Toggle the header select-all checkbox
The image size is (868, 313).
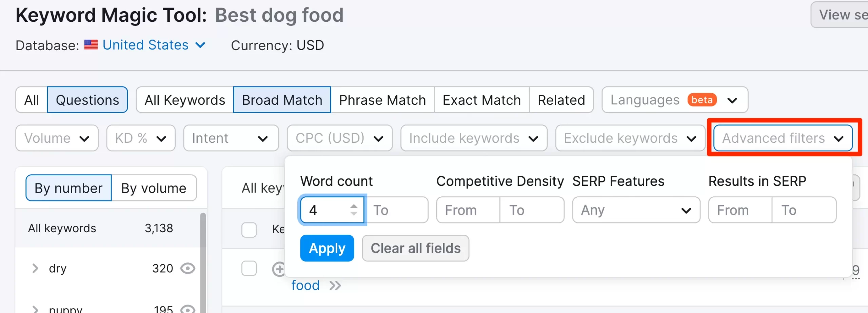click(x=249, y=230)
